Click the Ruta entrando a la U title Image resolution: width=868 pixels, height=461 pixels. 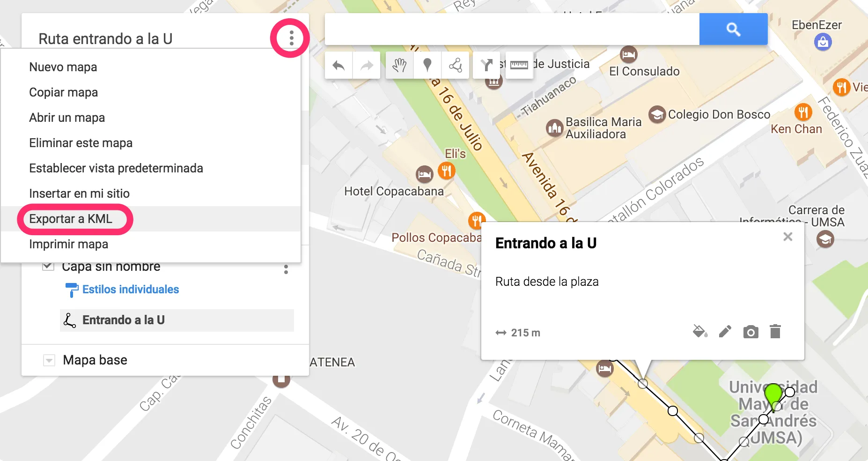105,39
